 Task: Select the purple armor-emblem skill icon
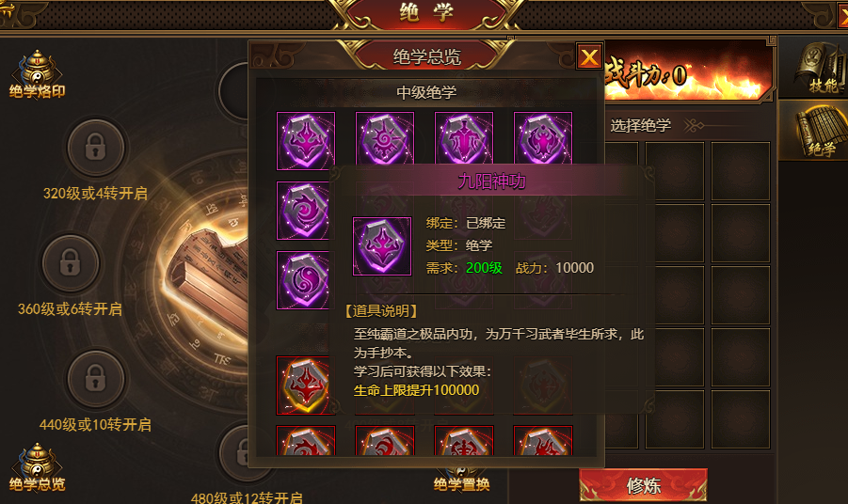[463, 138]
